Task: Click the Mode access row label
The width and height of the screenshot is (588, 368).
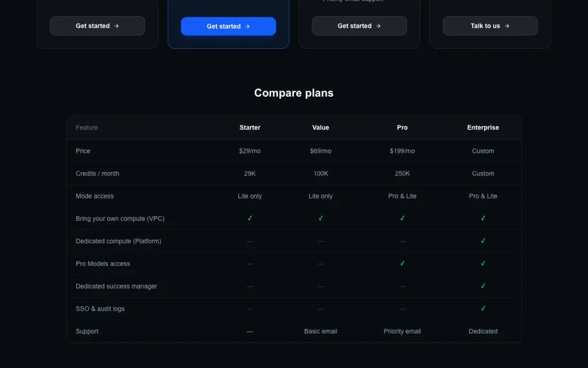Action: (x=95, y=196)
